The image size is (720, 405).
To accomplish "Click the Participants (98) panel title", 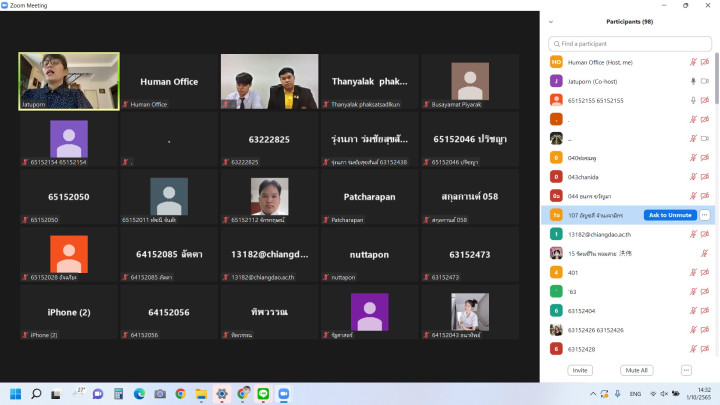I will pyautogui.click(x=630, y=22).
